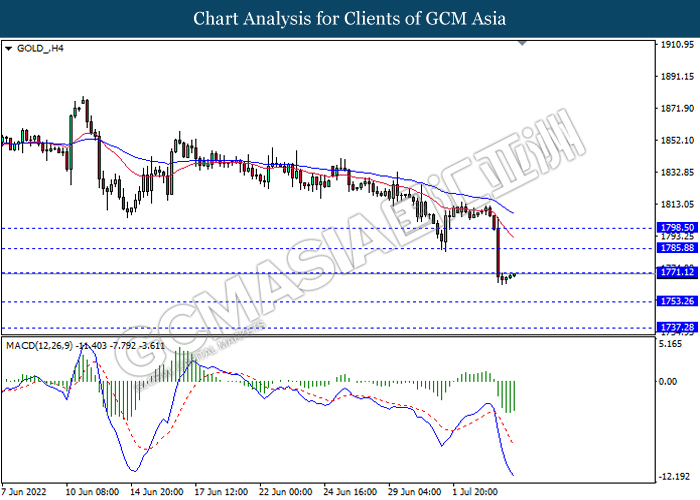Select the 1785.88 price level label
Screen dimensions: 700x500
[x=677, y=248]
